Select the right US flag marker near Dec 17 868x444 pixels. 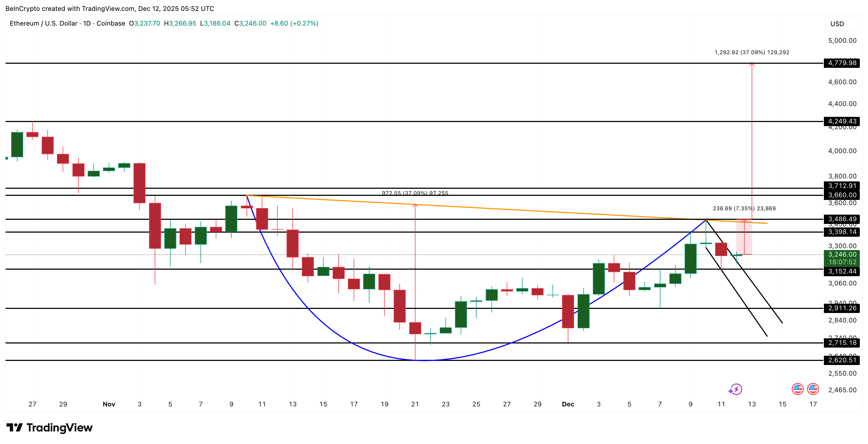pos(814,388)
